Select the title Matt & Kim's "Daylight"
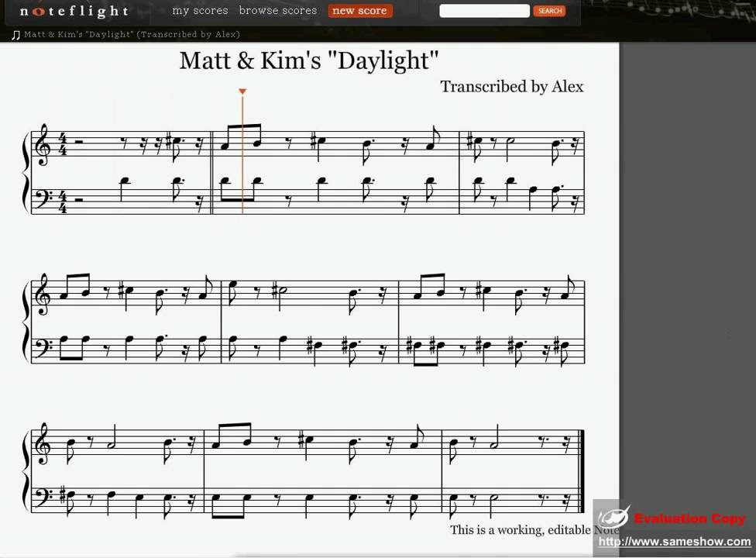Image resolution: width=756 pixels, height=558 pixels. [309, 60]
